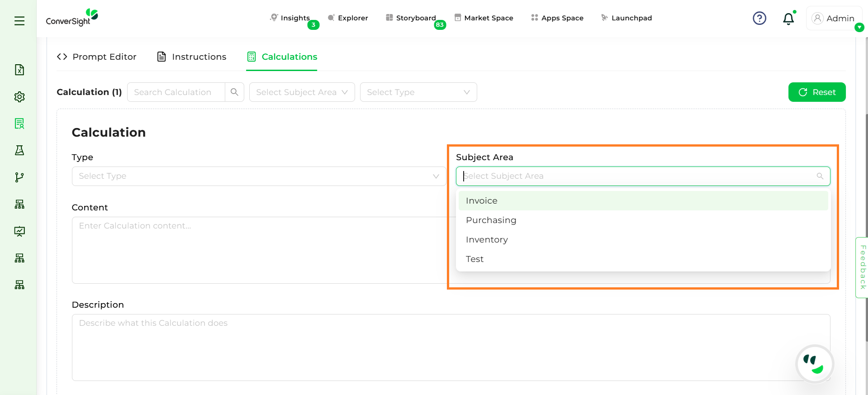Switch to the Instructions tab

[x=191, y=57]
